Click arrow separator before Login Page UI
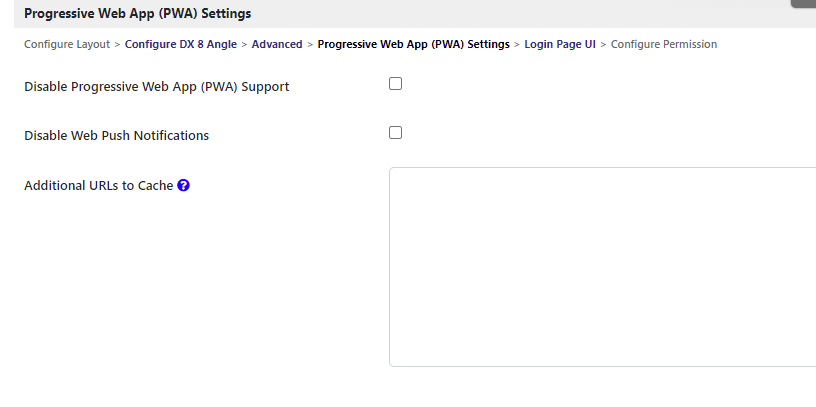 tap(517, 44)
